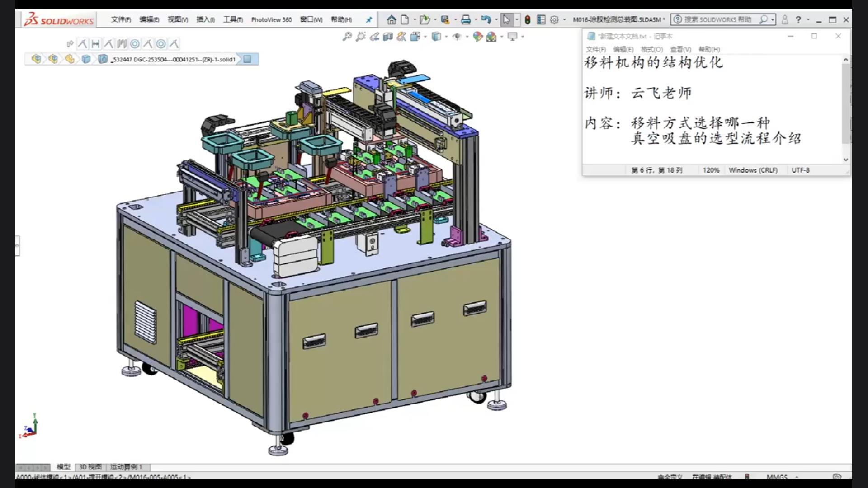
Task: Open SolidWorks 文件(F) menu
Action: pyautogui.click(x=121, y=19)
